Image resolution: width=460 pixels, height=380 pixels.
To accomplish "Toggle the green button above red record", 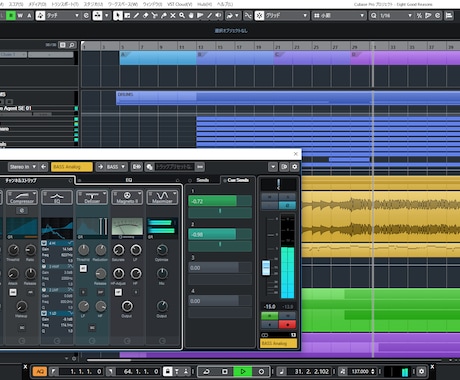I will coord(270,315).
